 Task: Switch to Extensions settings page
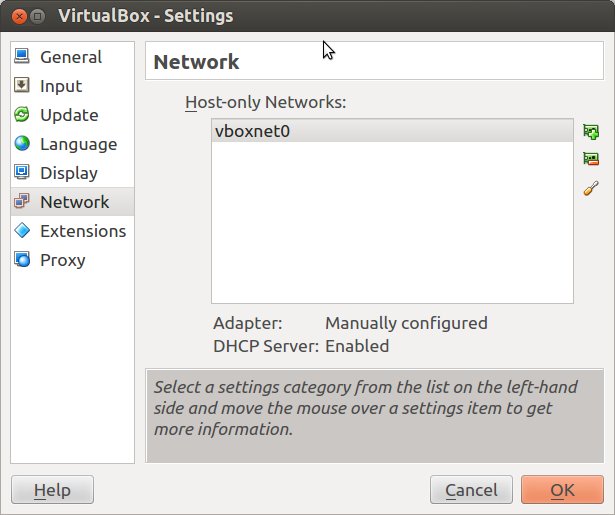click(73, 231)
